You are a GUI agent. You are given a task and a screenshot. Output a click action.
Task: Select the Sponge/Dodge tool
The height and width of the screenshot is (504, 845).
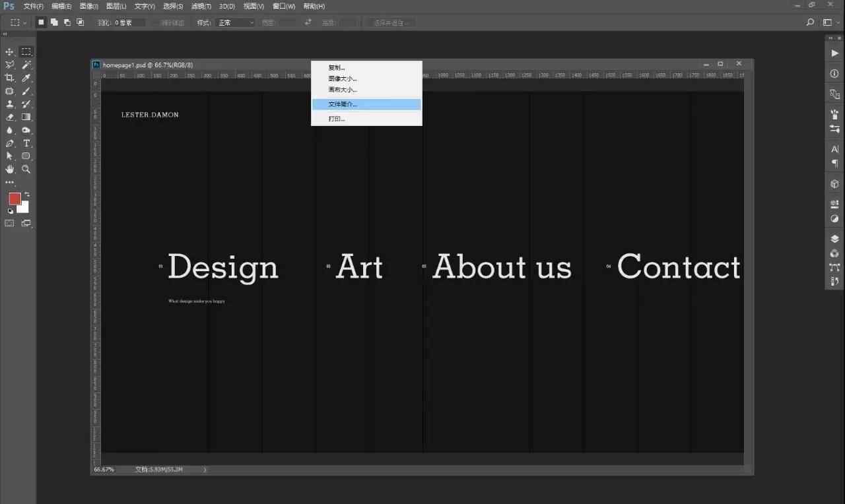point(26,130)
